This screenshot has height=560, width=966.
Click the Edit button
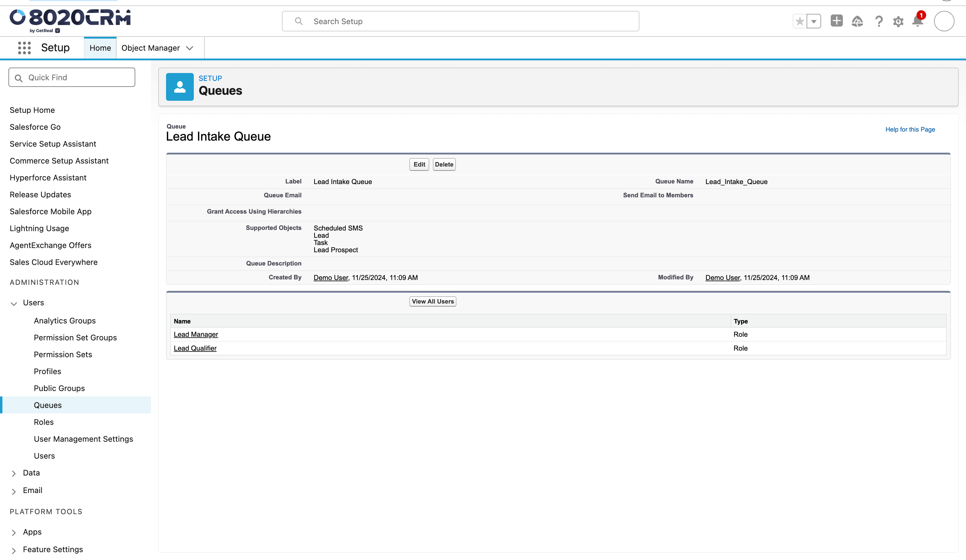[419, 164]
